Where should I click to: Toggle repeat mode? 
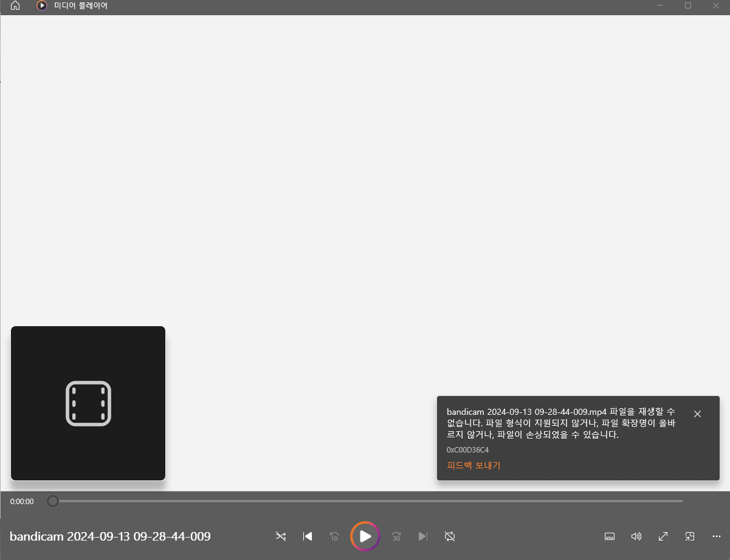point(450,536)
